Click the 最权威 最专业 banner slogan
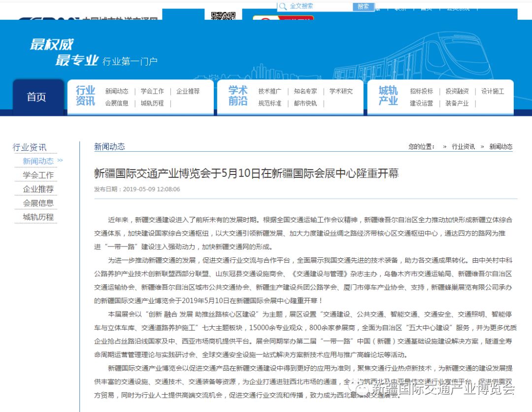532x412 pixels. point(65,52)
